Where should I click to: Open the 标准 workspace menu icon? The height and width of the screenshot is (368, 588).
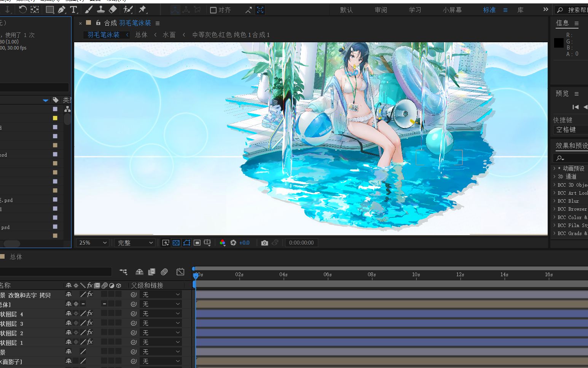pyautogui.click(x=505, y=10)
